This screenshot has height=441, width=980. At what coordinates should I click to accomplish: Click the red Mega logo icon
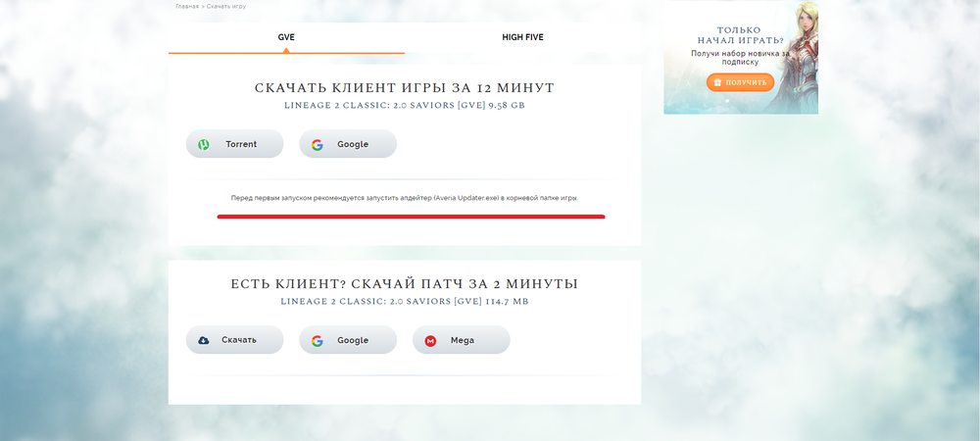[430, 340]
